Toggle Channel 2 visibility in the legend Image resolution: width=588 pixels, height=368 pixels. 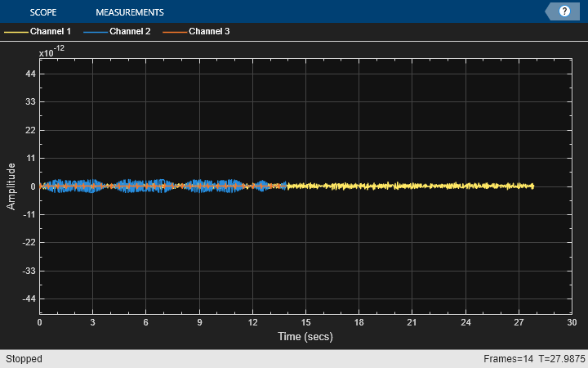(x=130, y=32)
